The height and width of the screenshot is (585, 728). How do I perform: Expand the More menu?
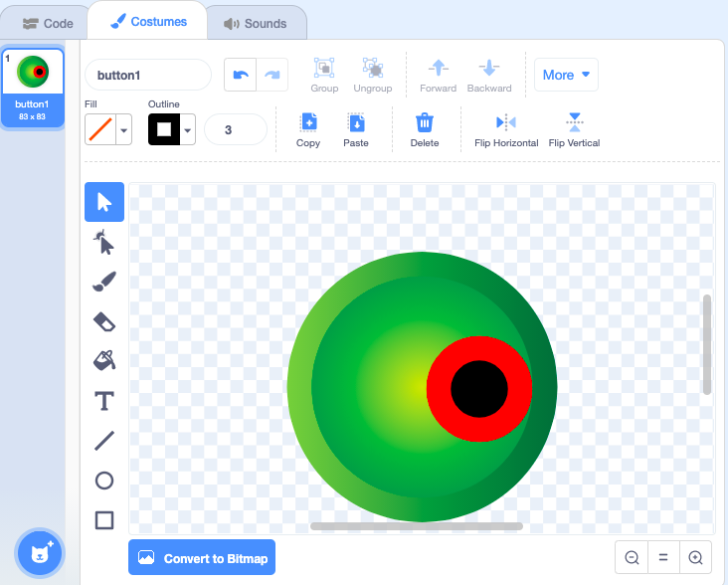568,75
